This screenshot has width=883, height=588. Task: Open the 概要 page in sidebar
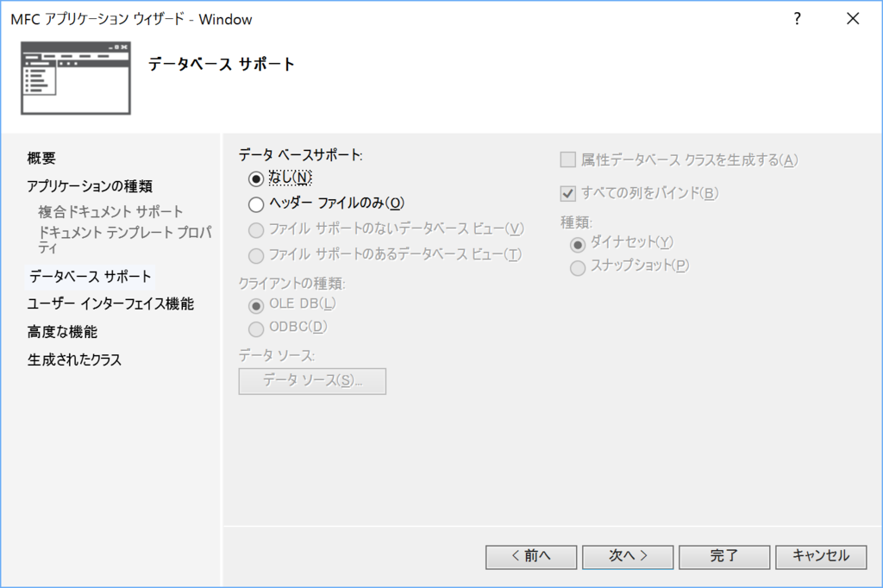point(41,159)
